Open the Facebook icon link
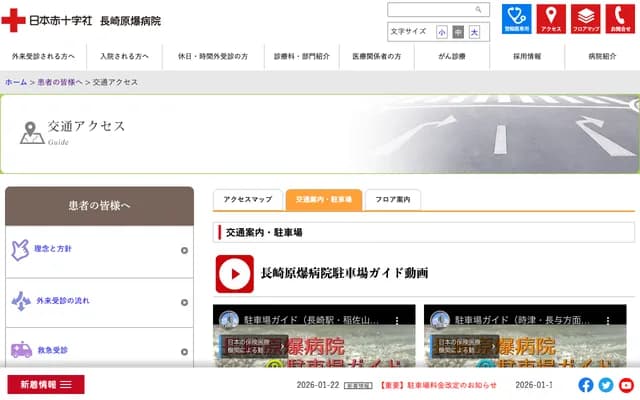 (x=587, y=385)
